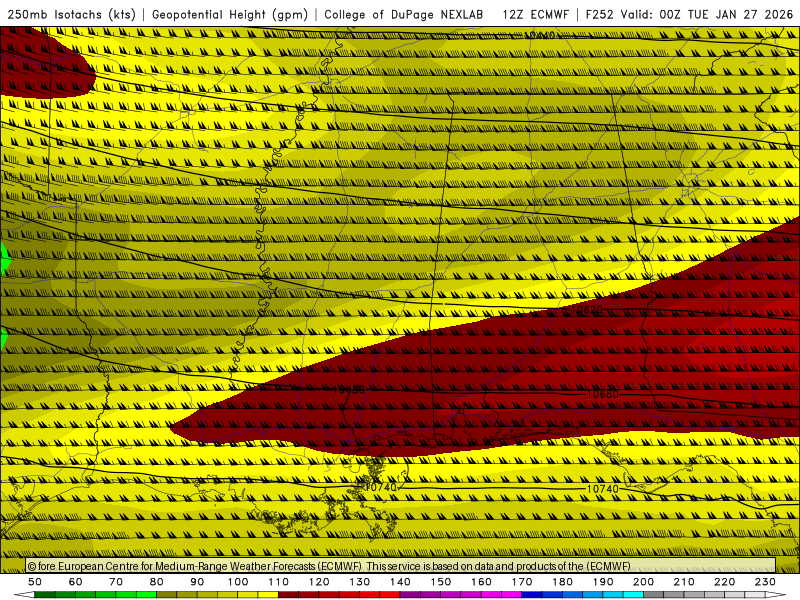Pick the darkest green swatch at 50
Image resolution: width=800 pixels, height=600 pixels.
[45, 595]
